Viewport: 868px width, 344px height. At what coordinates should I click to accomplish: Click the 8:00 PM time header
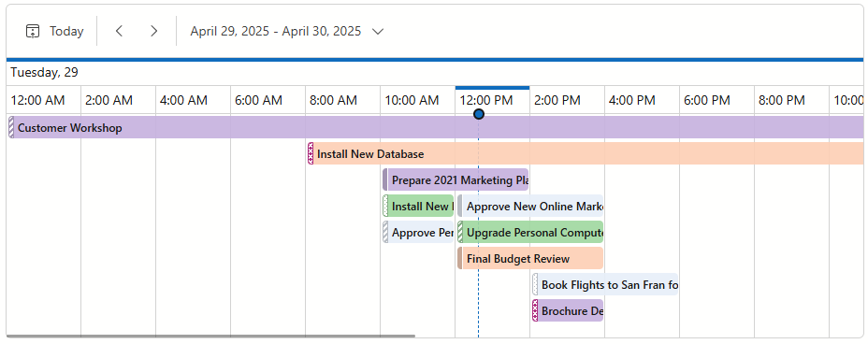coord(791,100)
